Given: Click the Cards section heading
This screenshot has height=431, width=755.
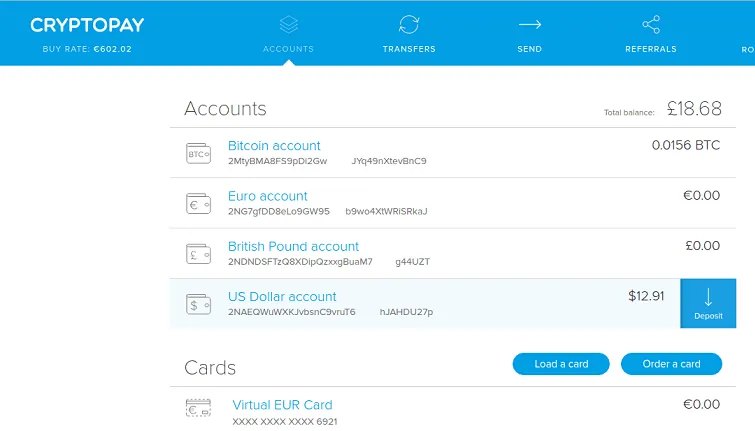Looking at the screenshot, I should (210, 368).
